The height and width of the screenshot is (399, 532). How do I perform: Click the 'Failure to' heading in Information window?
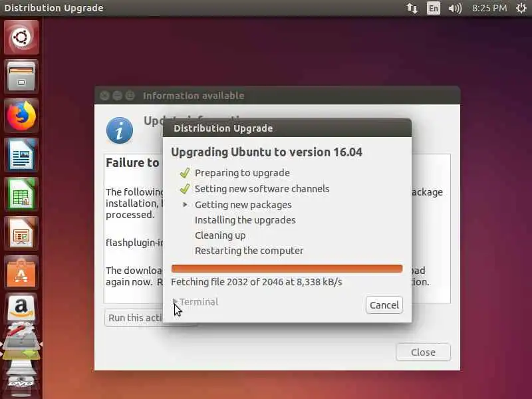pos(132,163)
